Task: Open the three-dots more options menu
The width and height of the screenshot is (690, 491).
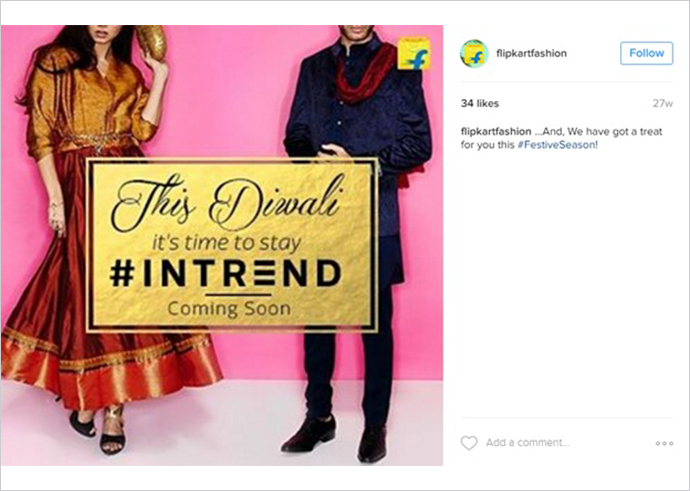Action: [664, 443]
